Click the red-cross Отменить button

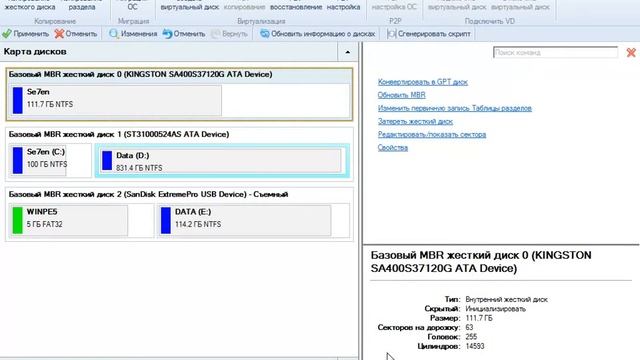[76, 34]
